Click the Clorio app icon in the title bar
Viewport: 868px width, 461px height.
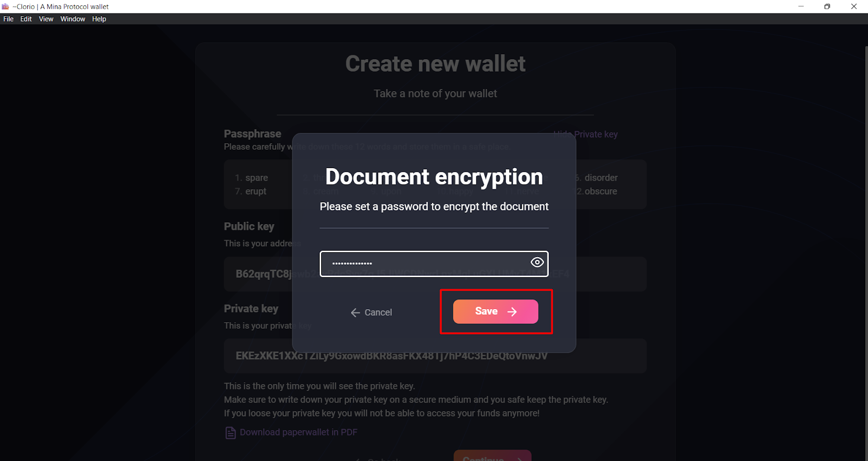tap(5, 7)
